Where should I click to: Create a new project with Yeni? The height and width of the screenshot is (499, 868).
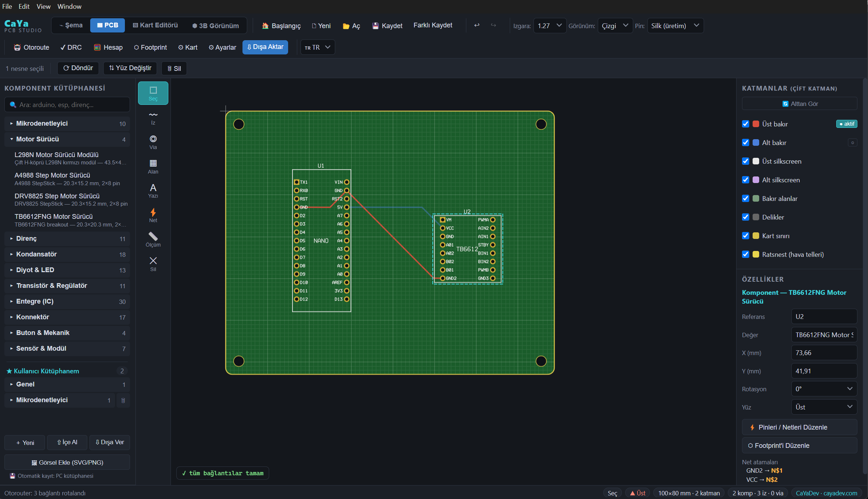(321, 26)
